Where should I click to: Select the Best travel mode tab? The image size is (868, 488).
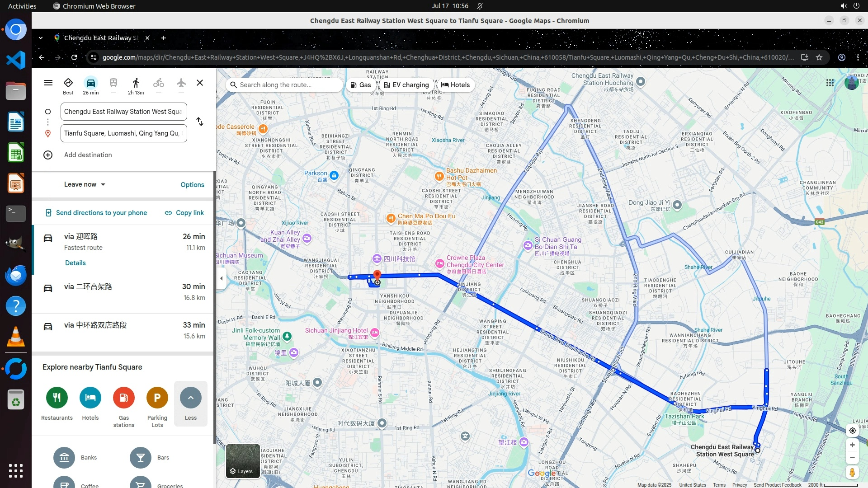pos(68,85)
